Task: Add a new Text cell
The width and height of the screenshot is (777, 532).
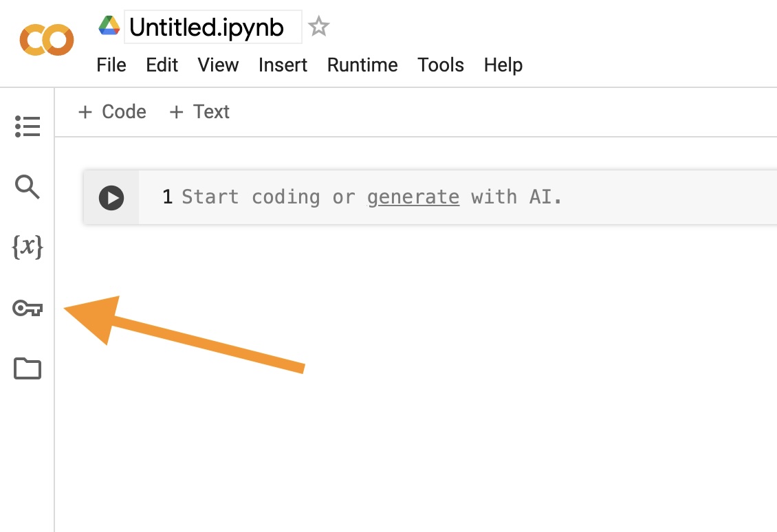Action: [x=199, y=112]
